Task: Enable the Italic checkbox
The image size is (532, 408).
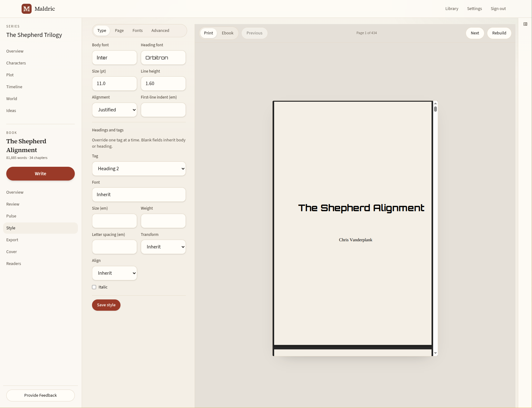Action: (x=94, y=287)
